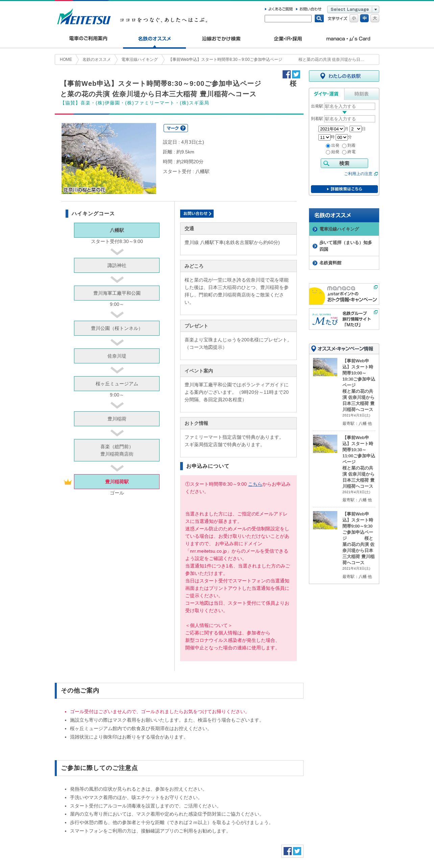Set font size to small 小

click(354, 18)
